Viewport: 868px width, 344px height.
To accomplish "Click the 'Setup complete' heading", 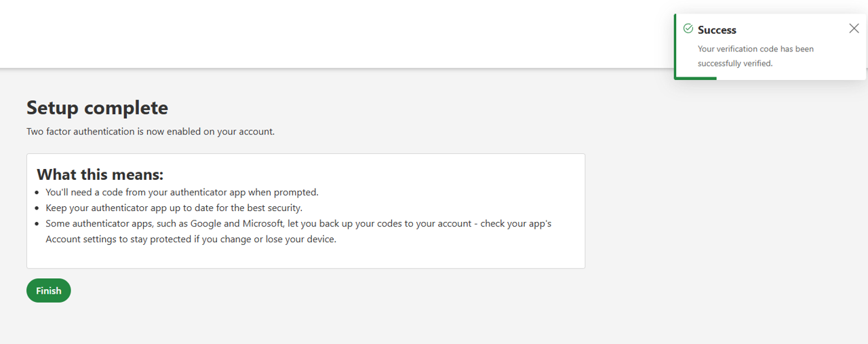I will [x=97, y=108].
